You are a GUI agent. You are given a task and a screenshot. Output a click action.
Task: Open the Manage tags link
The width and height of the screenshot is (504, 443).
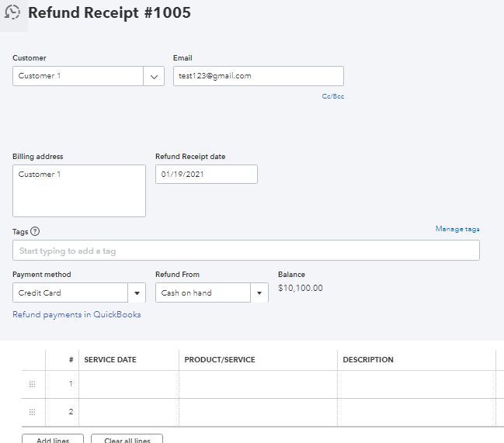pyautogui.click(x=457, y=229)
